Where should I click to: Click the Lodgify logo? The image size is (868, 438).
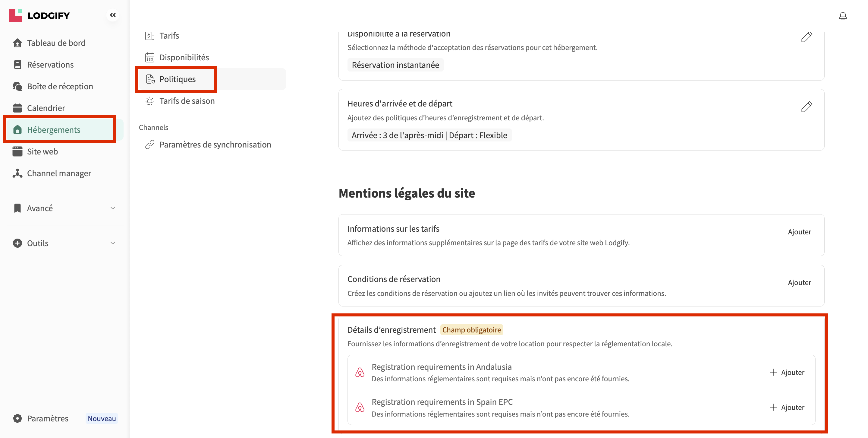39,15
